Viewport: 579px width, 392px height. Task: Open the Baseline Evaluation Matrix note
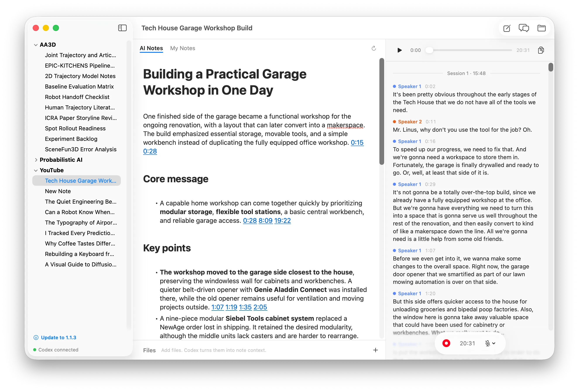[x=79, y=87]
